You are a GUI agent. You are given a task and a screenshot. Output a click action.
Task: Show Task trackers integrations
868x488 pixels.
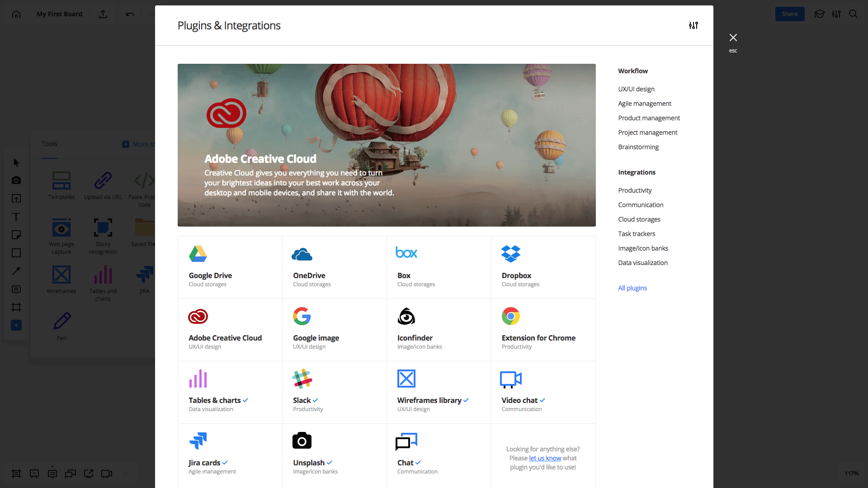point(637,234)
